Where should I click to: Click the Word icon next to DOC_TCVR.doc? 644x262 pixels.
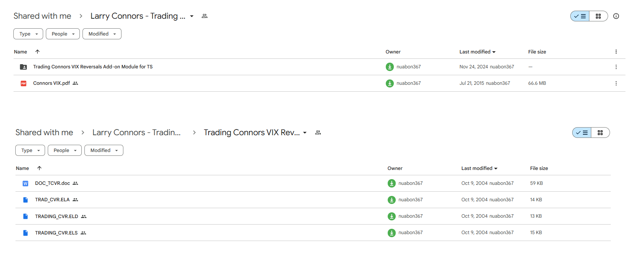pos(25,183)
